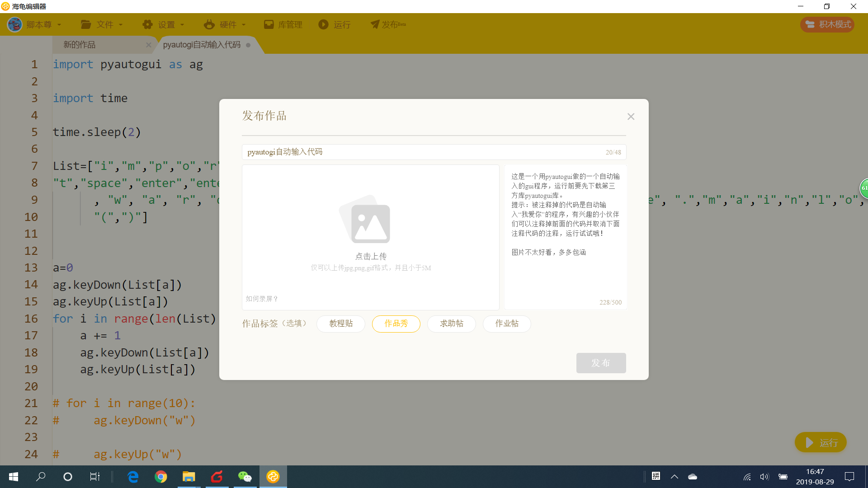This screenshot has width=868, height=488.
Task: Close the 发布作品 dialog
Action: (631, 117)
